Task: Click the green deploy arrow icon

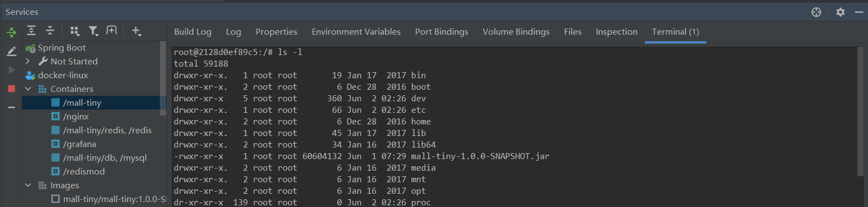Action: [11, 32]
